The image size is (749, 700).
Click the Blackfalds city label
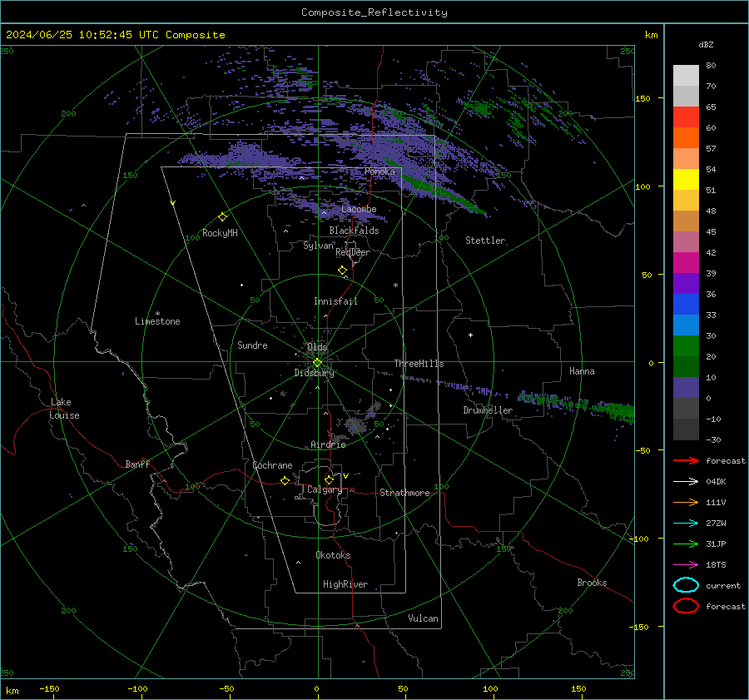pos(354,231)
